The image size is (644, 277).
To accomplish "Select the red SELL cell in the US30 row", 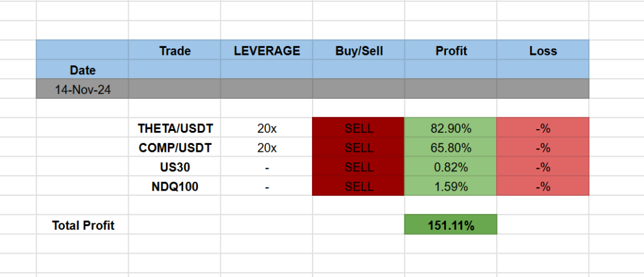I will [x=358, y=167].
